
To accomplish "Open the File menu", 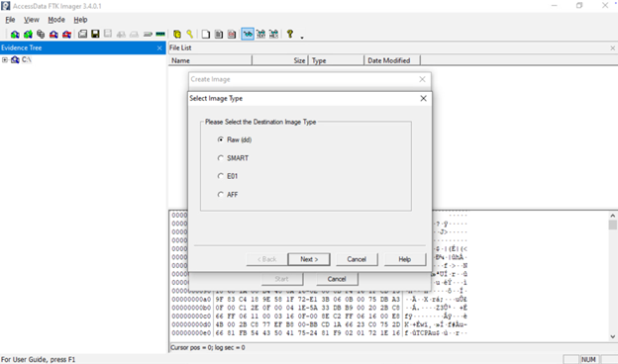I will [10, 20].
